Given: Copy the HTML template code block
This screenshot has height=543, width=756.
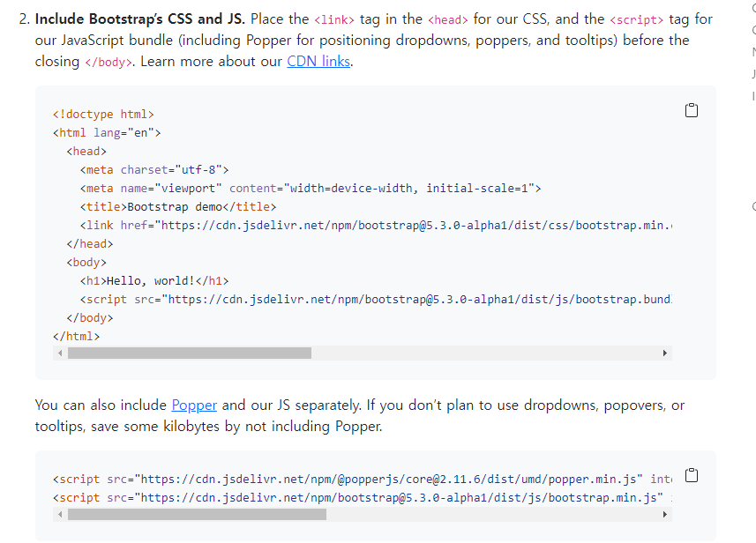Looking at the screenshot, I should click(x=692, y=110).
